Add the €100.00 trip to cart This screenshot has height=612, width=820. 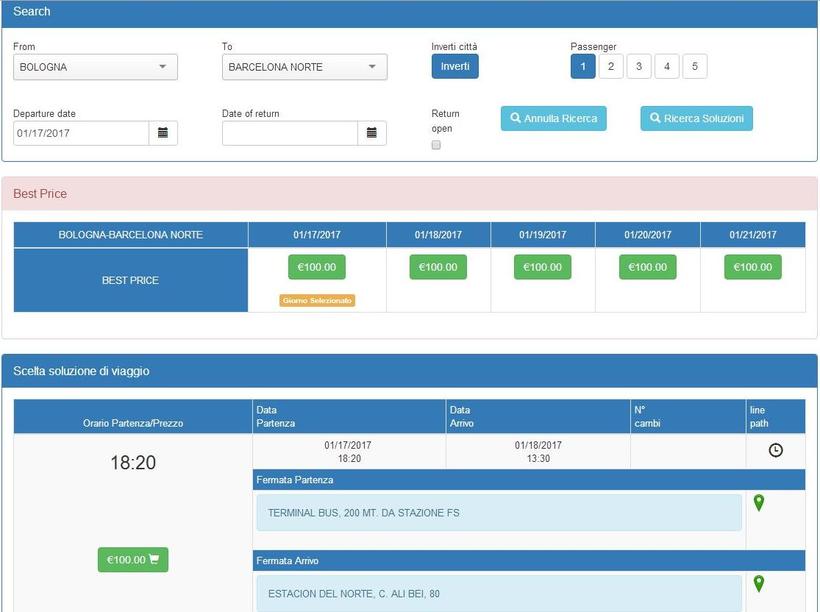[133, 560]
